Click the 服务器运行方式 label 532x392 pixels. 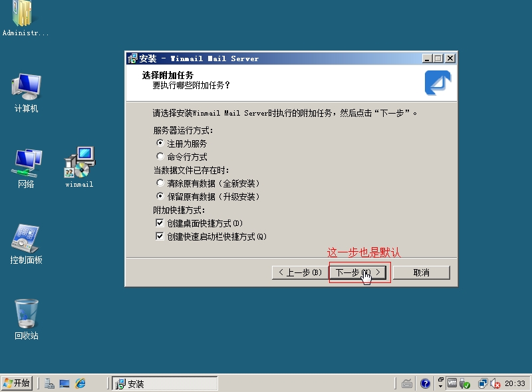(x=183, y=130)
